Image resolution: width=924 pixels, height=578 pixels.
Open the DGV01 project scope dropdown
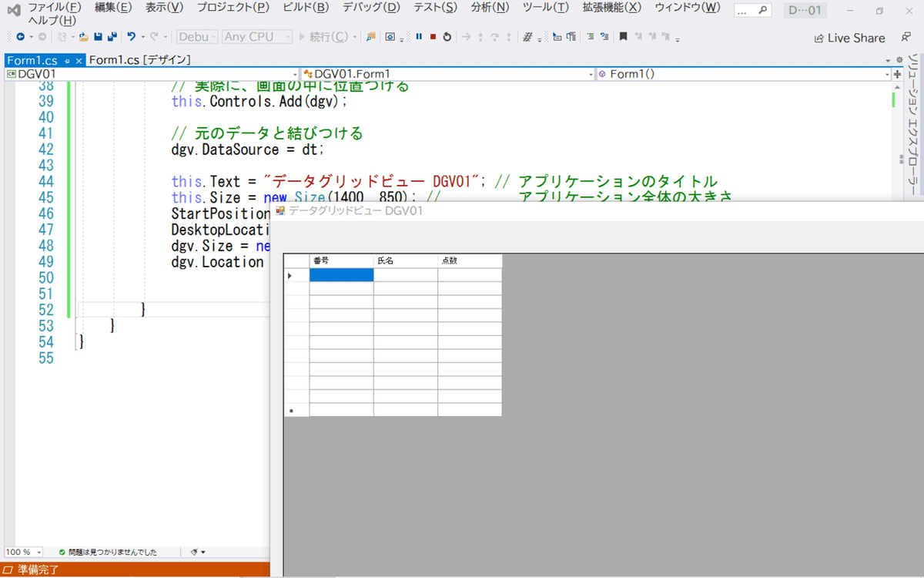[151, 74]
